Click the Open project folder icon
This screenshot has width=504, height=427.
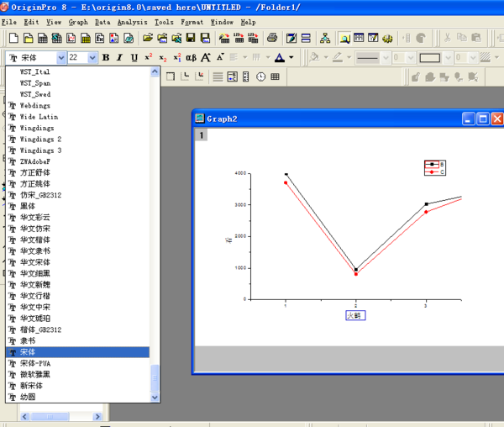coord(148,38)
